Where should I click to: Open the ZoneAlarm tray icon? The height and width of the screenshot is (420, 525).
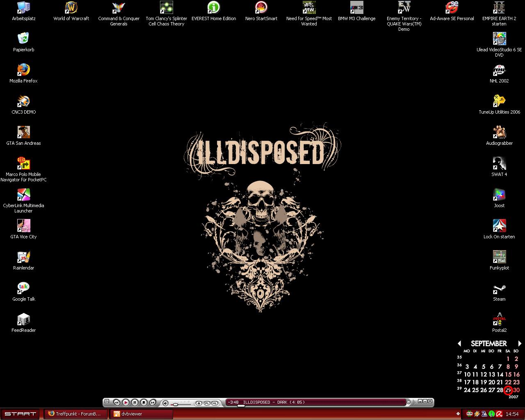(484, 414)
